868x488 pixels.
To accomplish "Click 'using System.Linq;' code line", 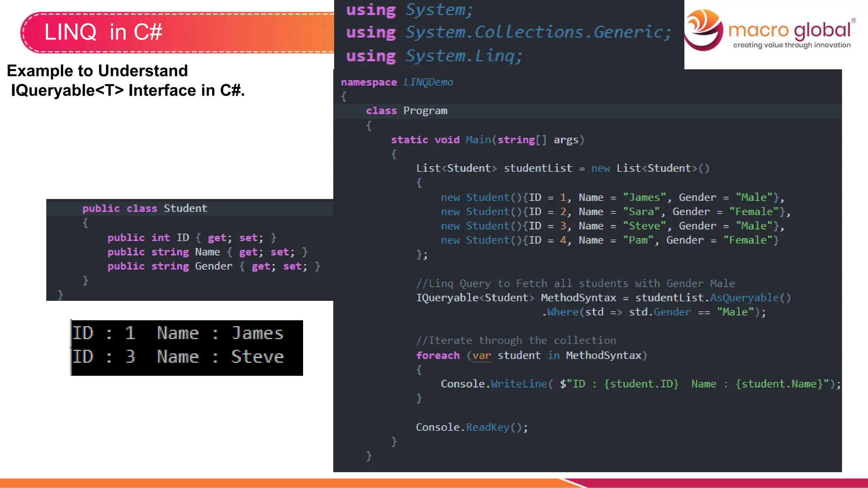I will point(434,55).
